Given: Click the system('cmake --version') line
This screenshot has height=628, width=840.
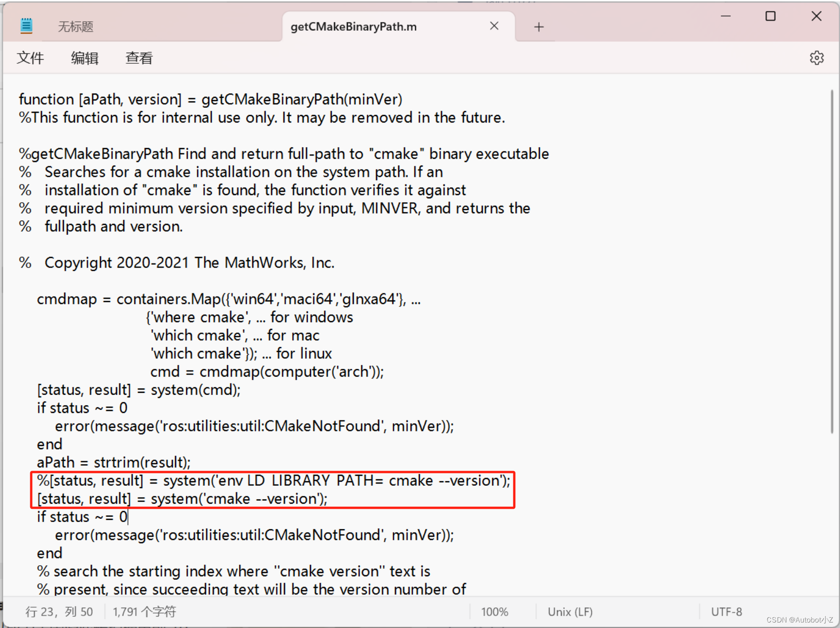Looking at the screenshot, I should click(x=182, y=499).
